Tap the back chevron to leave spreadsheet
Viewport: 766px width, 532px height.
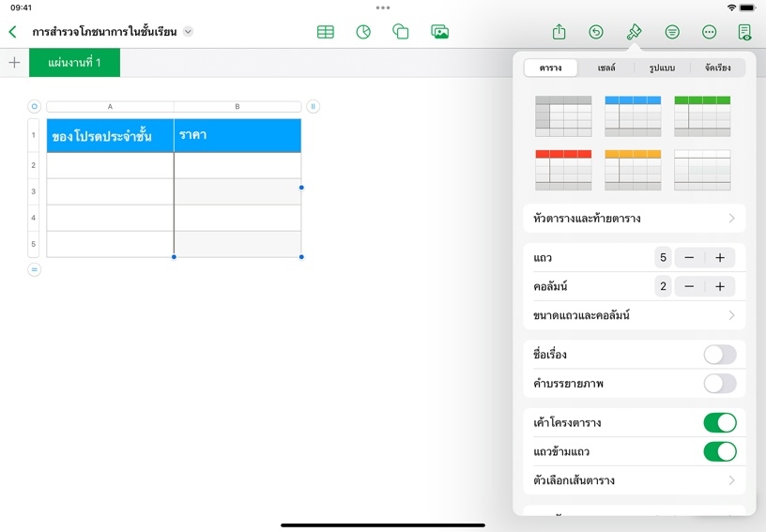(12, 32)
